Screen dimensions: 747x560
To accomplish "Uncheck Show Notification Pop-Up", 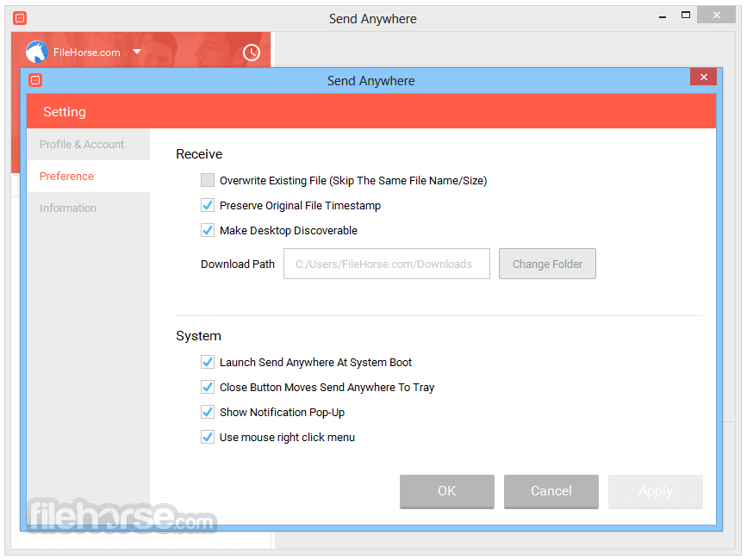I will (208, 412).
